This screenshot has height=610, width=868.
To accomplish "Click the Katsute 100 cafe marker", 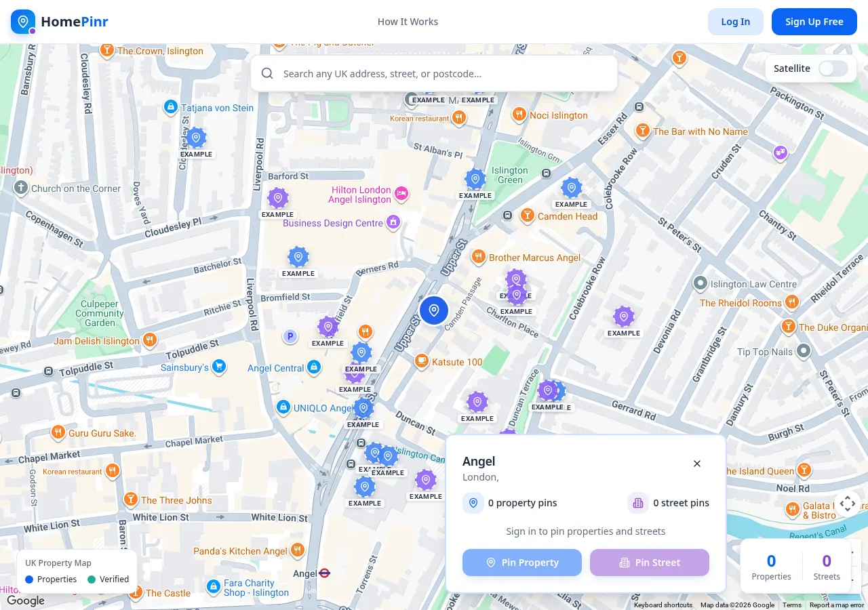I will [422, 361].
